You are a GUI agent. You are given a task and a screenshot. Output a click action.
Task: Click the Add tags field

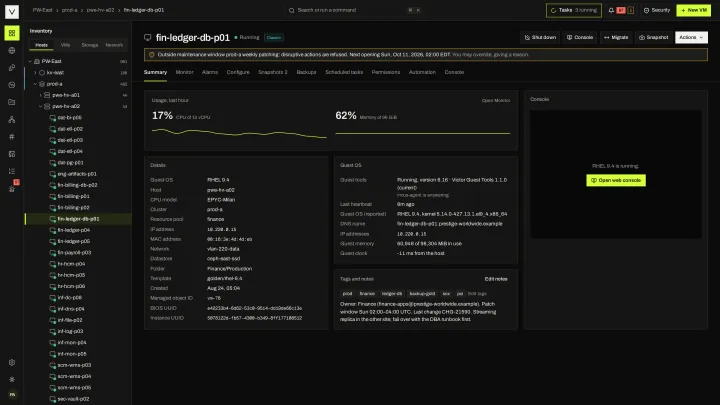[477, 293]
